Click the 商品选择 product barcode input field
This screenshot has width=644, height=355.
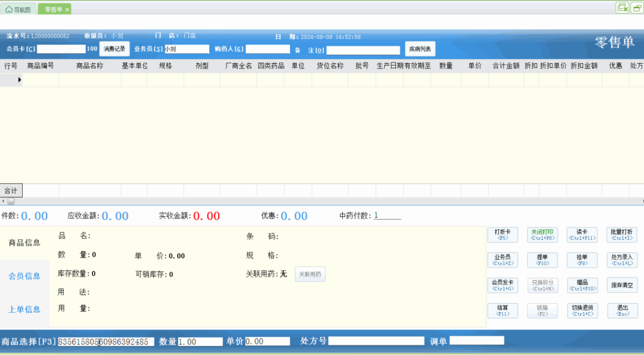click(x=106, y=342)
